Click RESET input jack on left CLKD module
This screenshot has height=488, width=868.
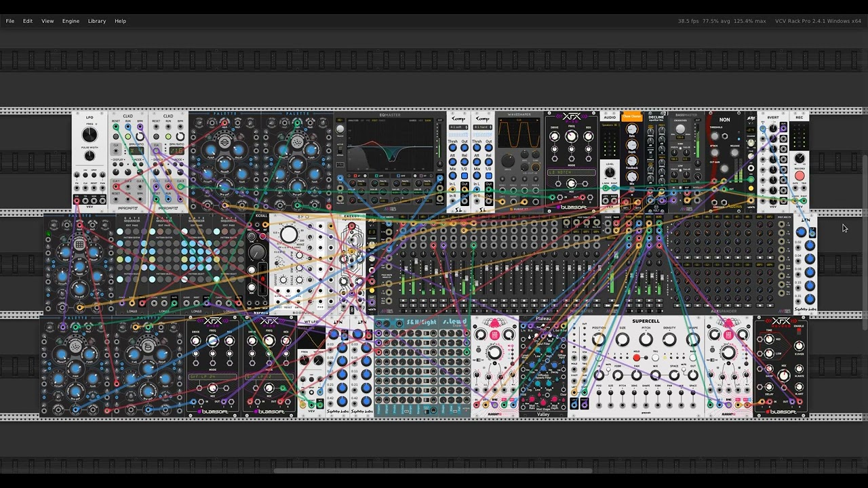(x=116, y=127)
